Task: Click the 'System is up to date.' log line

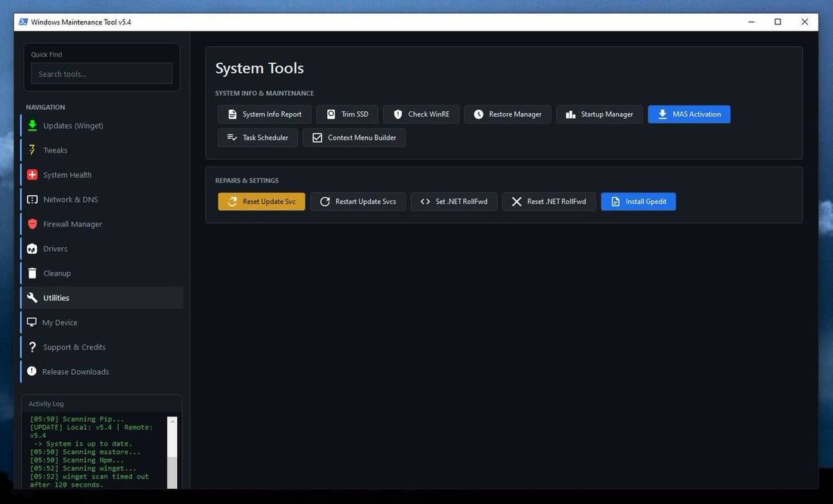Action: 83,444
